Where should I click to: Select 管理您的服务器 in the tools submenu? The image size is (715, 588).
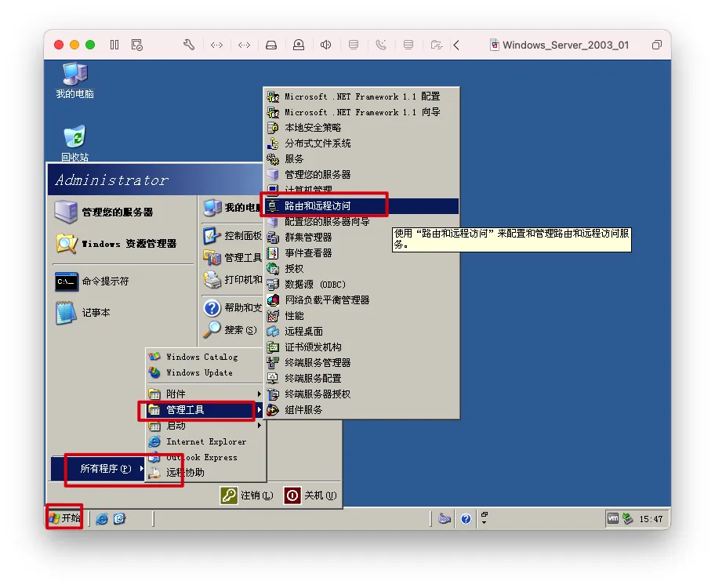(361, 175)
